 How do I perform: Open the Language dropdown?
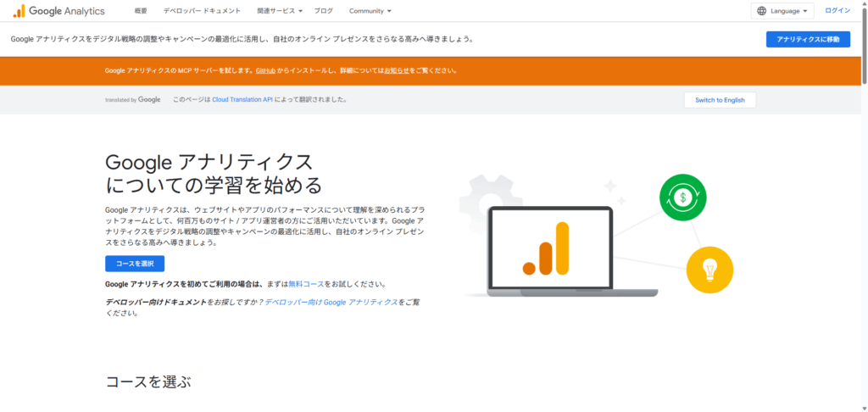(x=782, y=11)
